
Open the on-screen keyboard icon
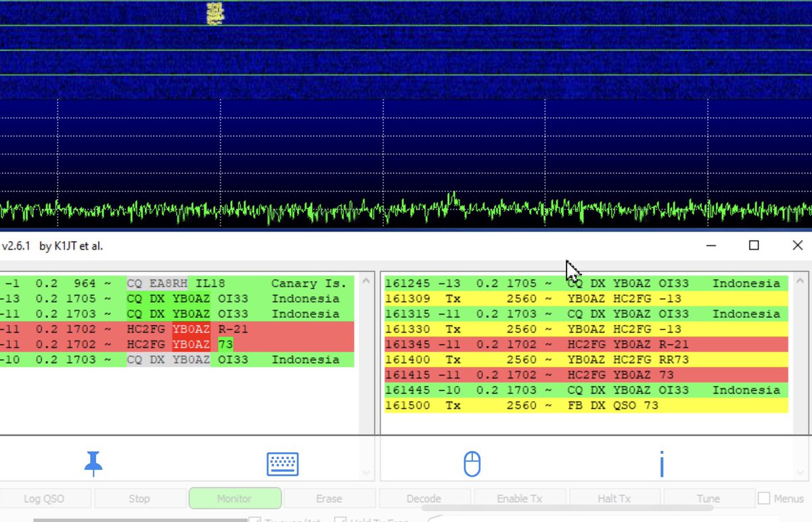click(283, 464)
